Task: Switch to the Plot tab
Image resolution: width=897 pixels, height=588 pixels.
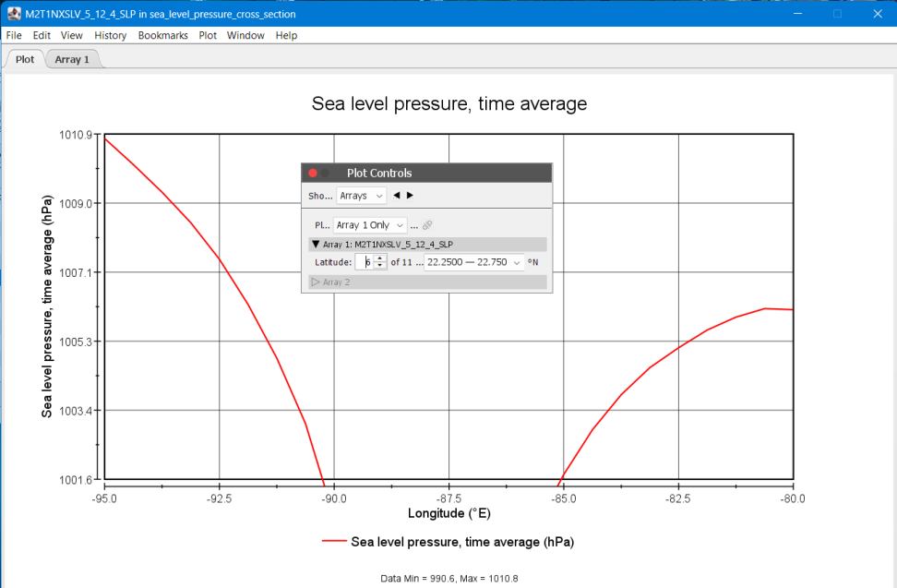Action: click(25, 59)
